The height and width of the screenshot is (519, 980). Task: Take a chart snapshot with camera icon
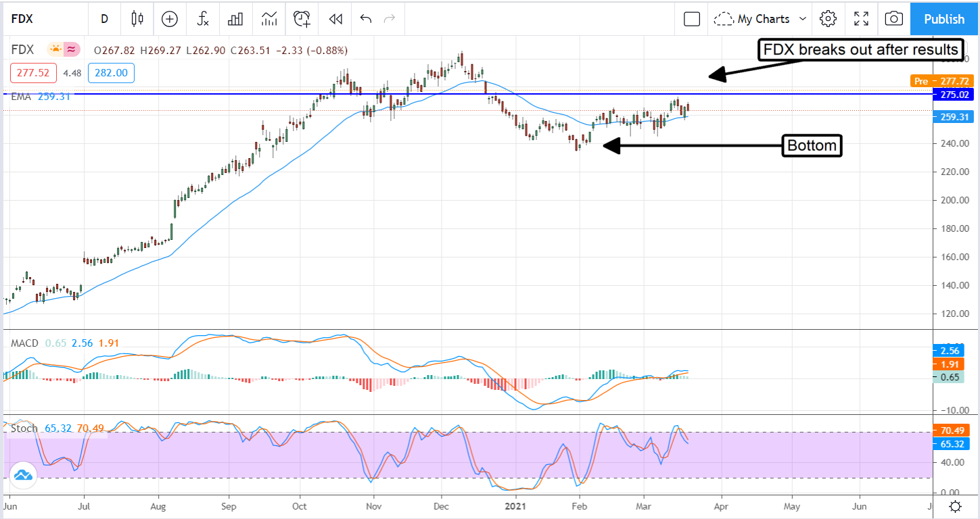tap(893, 19)
